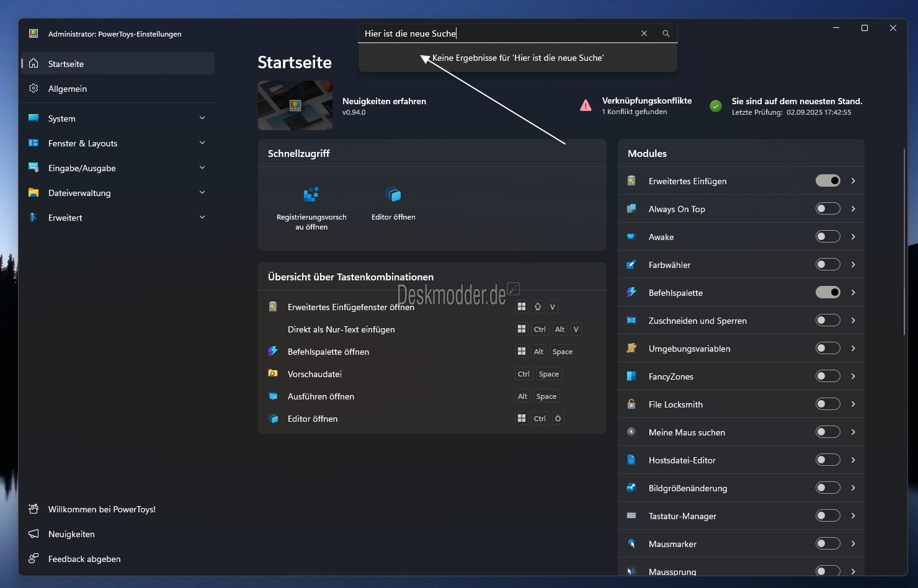The height and width of the screenshot is (588, 918).
Task: Turn on the Farbwähler toggle
Action: click(x=827, y=264)
